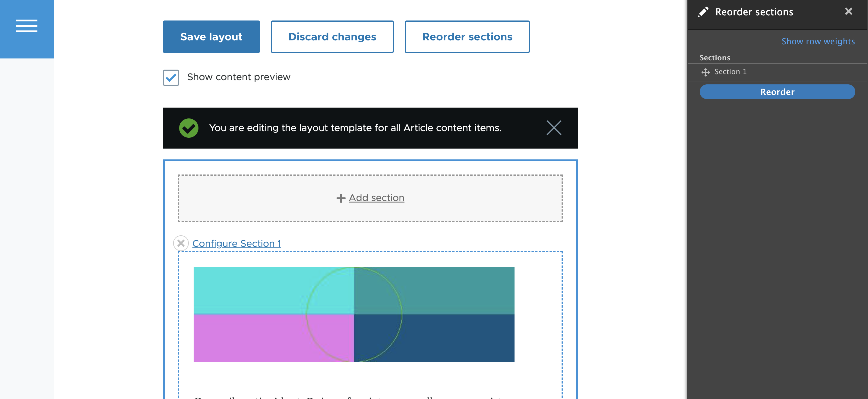The width and height of the screenshot is (868, 399).
Task: Click the plus icon next to Add section
Action: (x=341, y=198)
